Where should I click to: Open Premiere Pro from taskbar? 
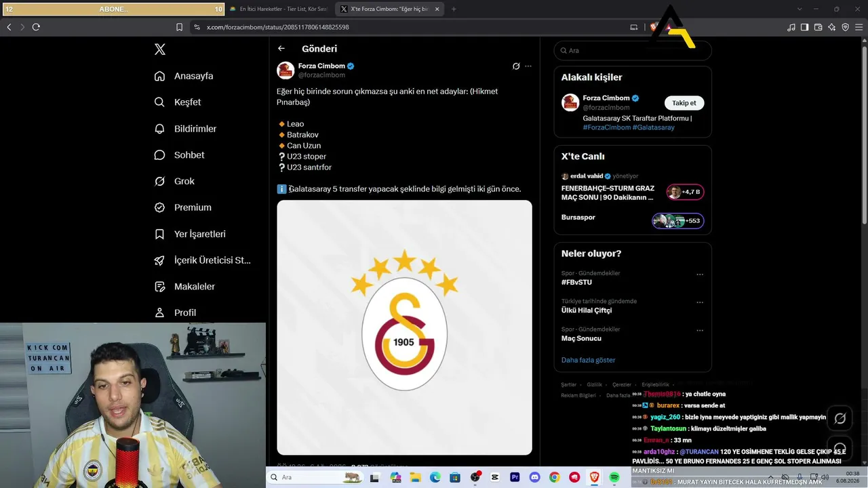[515, 477]
